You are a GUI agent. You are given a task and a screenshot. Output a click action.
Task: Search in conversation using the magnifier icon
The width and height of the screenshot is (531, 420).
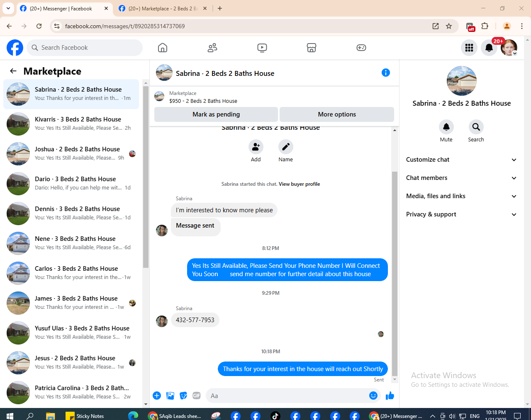coord(476,127)
